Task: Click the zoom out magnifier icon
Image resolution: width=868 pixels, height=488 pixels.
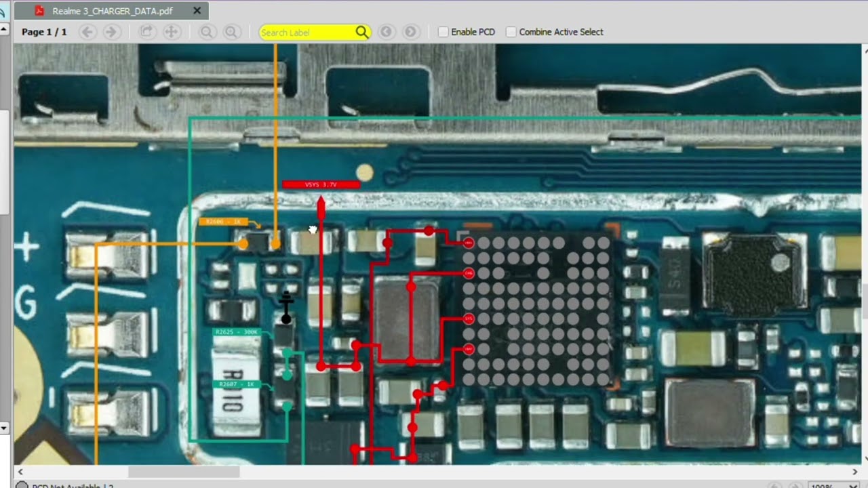Action: (x=207, y=32)
